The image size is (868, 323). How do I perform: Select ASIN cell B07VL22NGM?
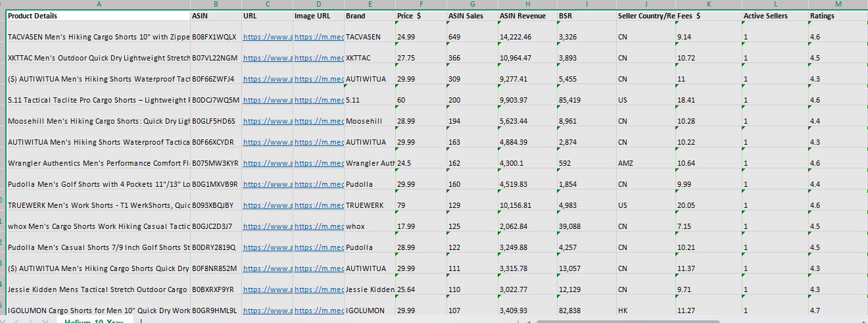coord(216,53)
